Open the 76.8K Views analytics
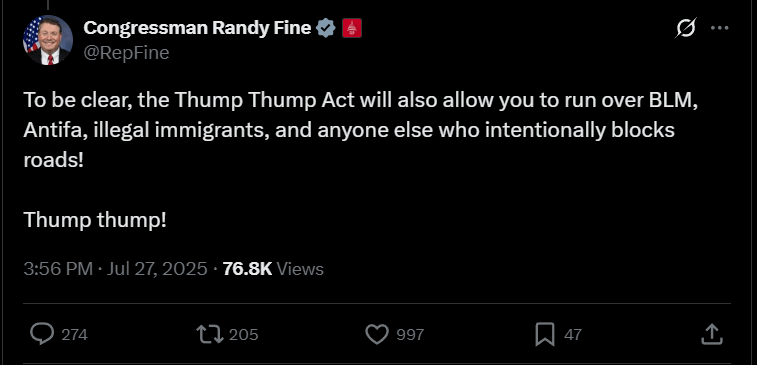Image resolution: width=757 pixels, height=365 pixels. [x=273, y=269]
